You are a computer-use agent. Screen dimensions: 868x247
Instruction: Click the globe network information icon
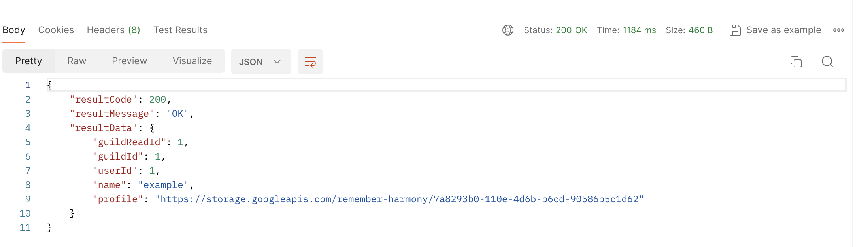coord(508,30)
